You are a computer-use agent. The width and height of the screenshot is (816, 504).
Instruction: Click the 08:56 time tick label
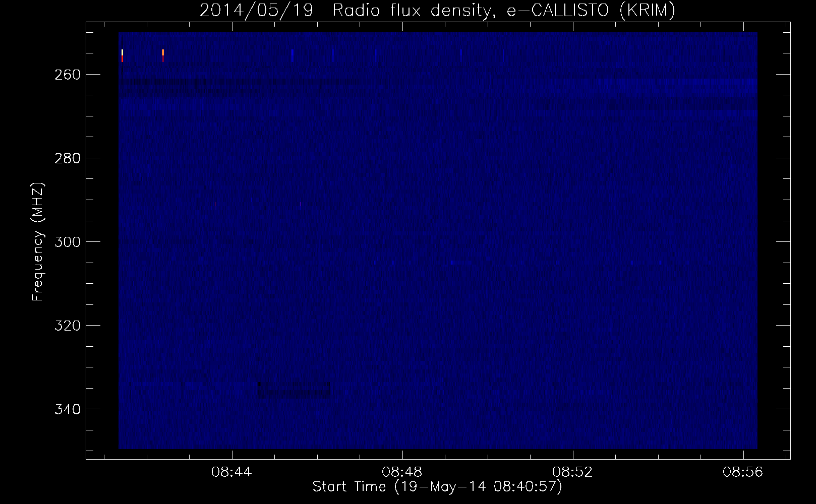point(743,472)
